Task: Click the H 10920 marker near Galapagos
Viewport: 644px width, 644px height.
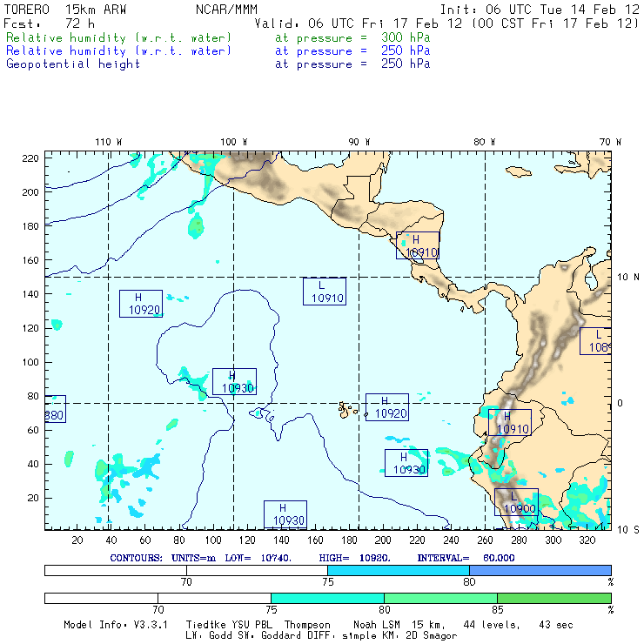Action: pos(386,407)
